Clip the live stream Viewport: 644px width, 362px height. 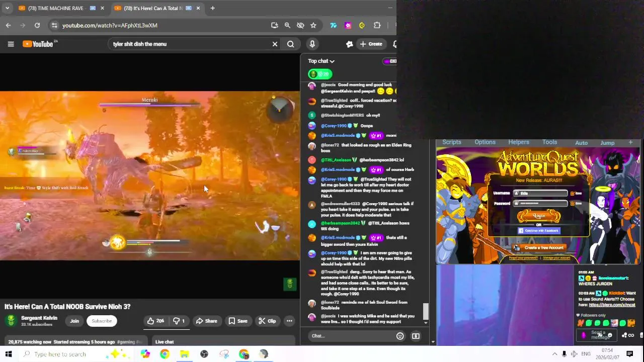pyautogui.click(x=267, y=321)
